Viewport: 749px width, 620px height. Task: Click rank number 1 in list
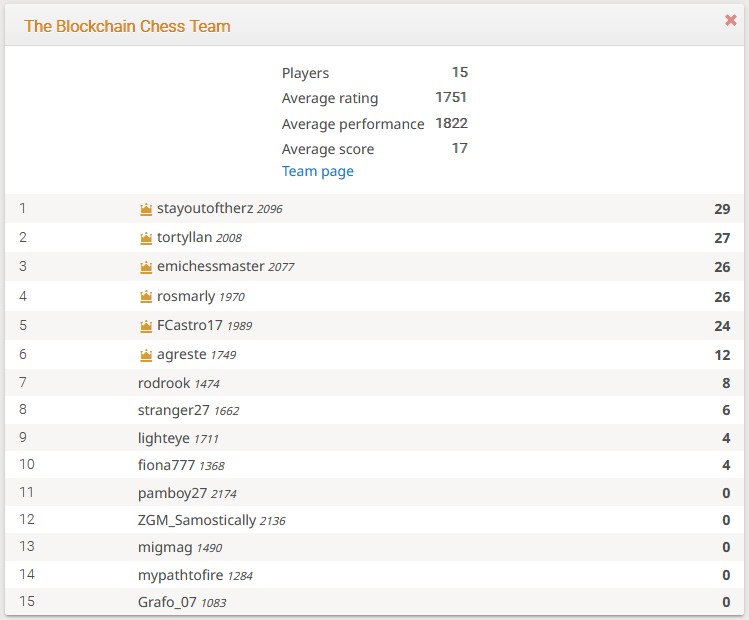click(x=22, y=208)
